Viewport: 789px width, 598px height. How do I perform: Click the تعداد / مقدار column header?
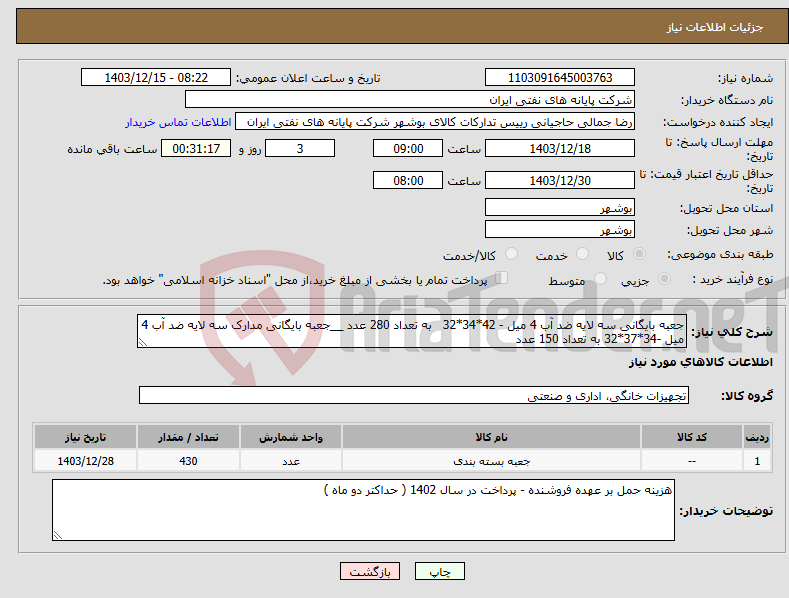[188, 437]
